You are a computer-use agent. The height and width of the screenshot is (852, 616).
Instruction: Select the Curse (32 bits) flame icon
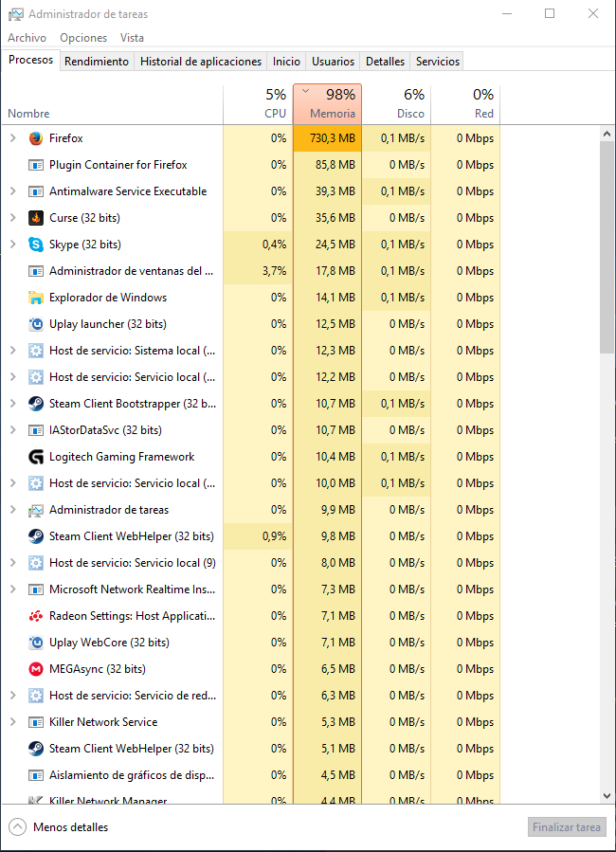pyautogui.click(x=36, y=218)
